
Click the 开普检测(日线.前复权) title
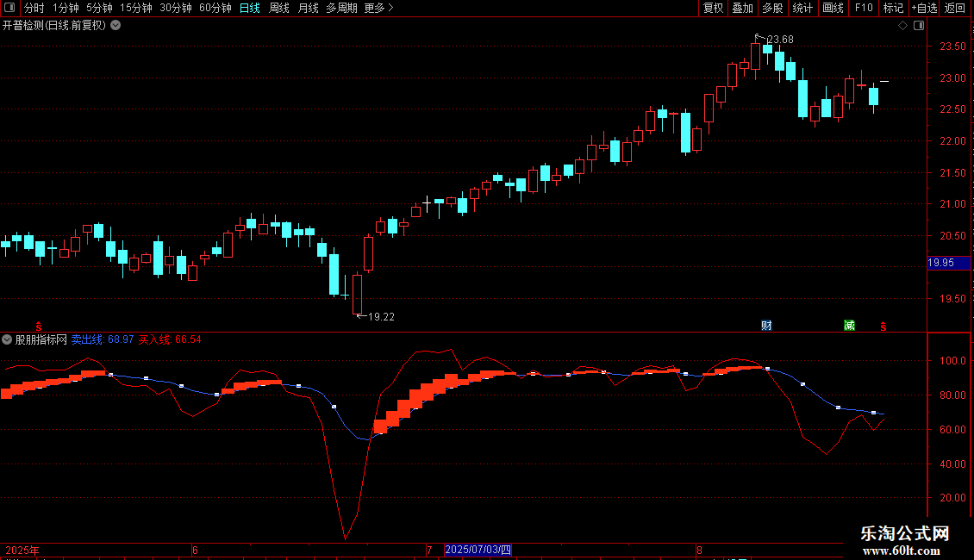pos(54,26)
